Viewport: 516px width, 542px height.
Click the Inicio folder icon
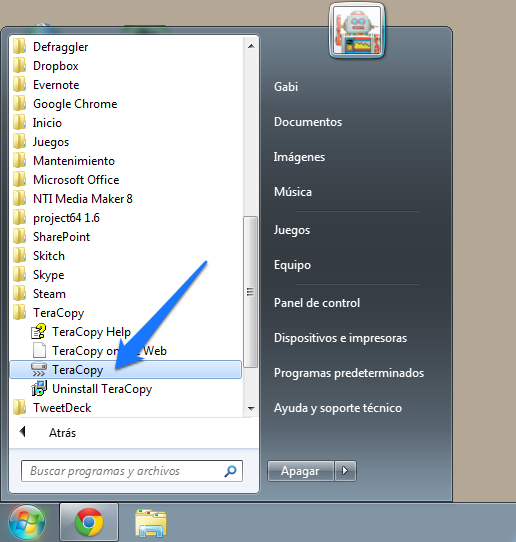19,122
